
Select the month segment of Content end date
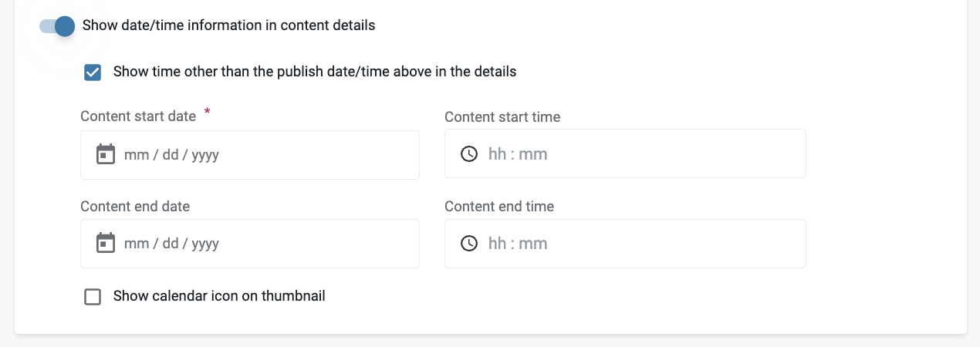tap(137, 244)
